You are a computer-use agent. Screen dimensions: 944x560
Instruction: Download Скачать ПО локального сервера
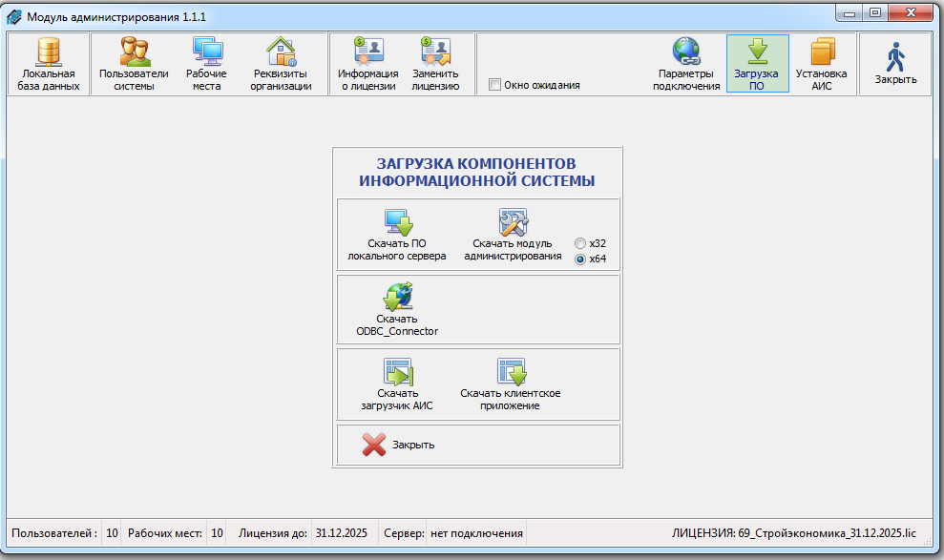[x=397, y=235]
